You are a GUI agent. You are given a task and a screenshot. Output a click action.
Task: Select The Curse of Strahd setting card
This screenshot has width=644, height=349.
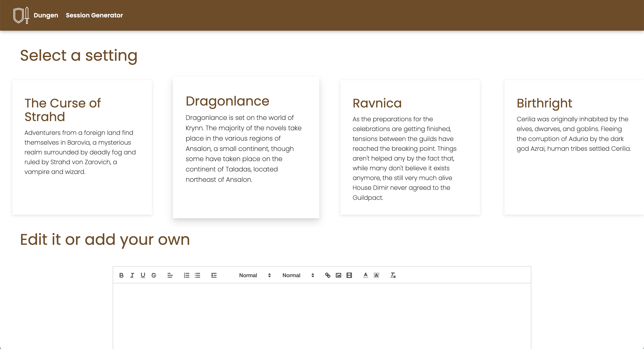pyautogui.click(x=82, y=147)
